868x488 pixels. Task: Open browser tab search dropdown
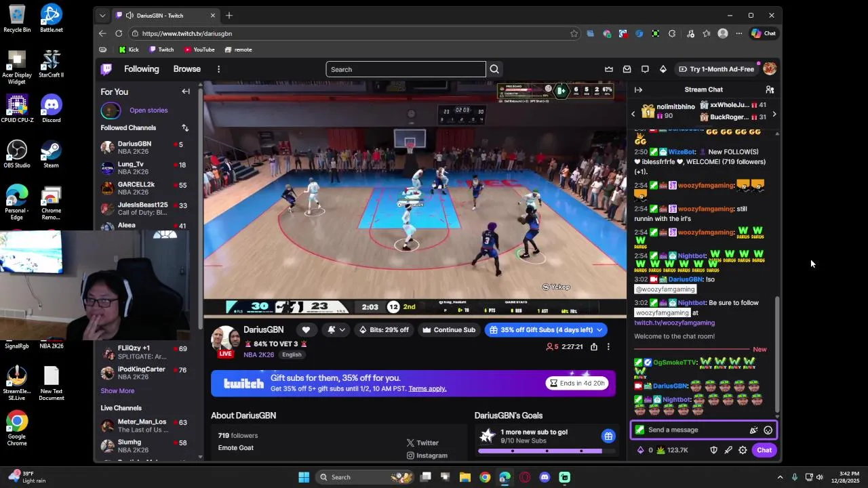pos(102,16)
